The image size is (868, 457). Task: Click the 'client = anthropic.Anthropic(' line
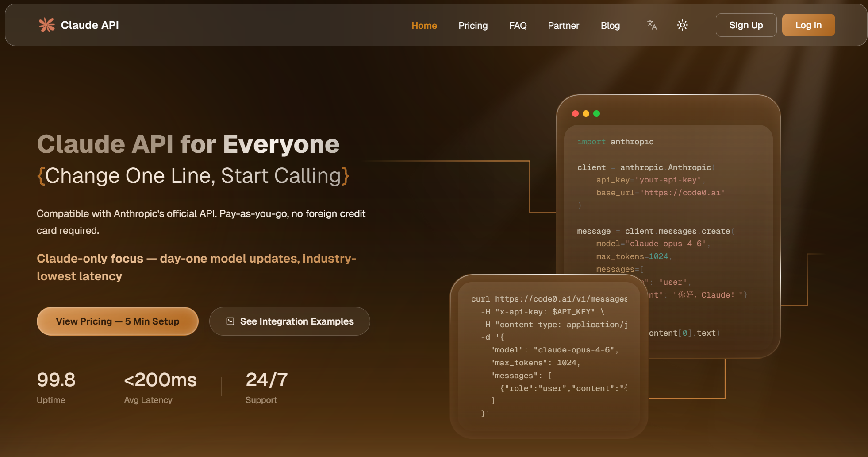tap(646, 167)
